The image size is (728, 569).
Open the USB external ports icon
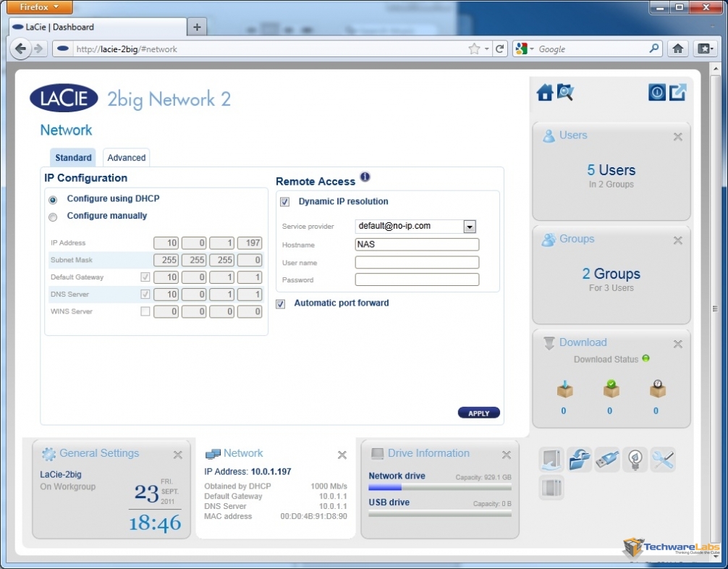607,460
